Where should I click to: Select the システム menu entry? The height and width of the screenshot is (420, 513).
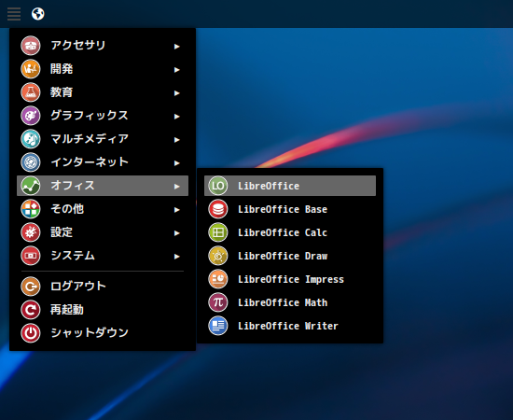[x=103, y=256]
